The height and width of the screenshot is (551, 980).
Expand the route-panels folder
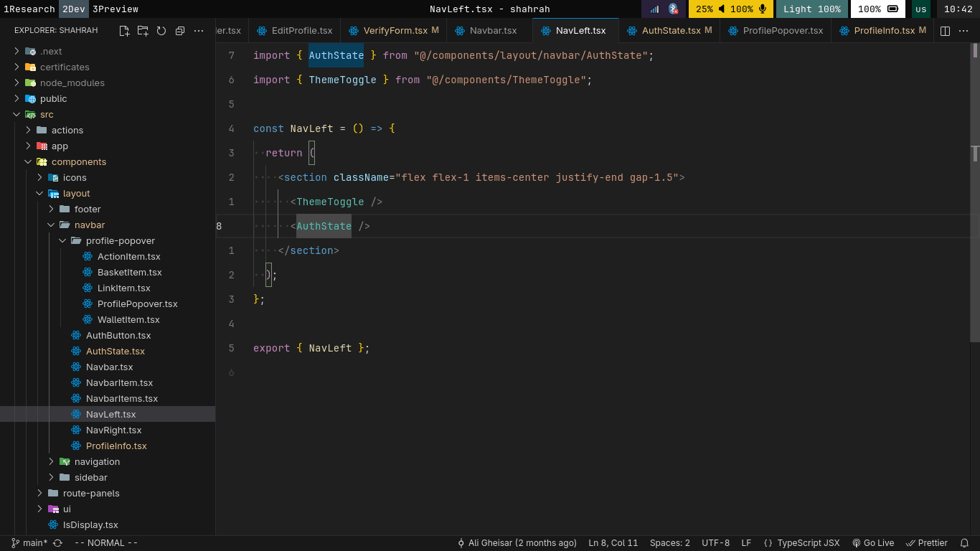[x=90, y=494]
